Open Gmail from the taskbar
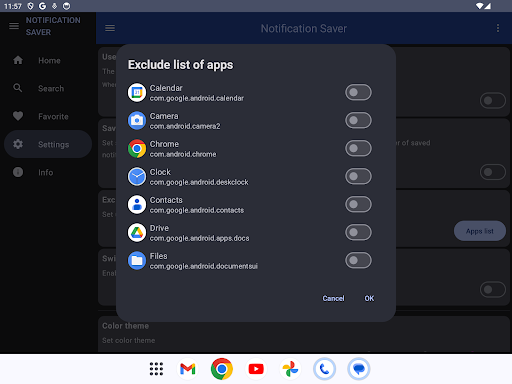 (x=188, y=369)
